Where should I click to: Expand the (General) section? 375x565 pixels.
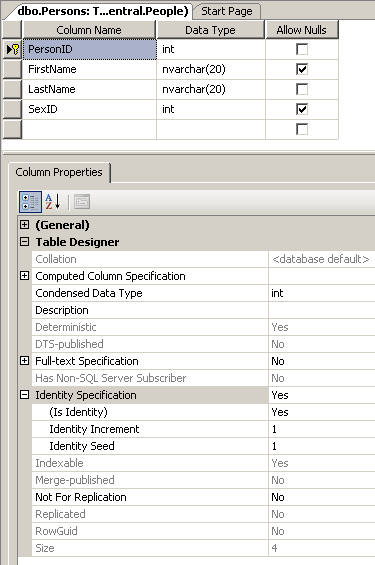click(24, 225)
